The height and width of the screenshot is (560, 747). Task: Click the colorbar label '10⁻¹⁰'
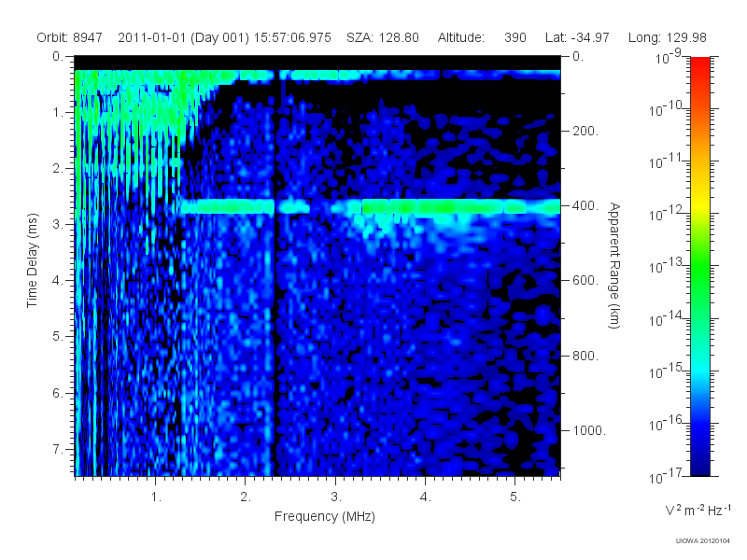pyautogui.click(x=667, y=108)
